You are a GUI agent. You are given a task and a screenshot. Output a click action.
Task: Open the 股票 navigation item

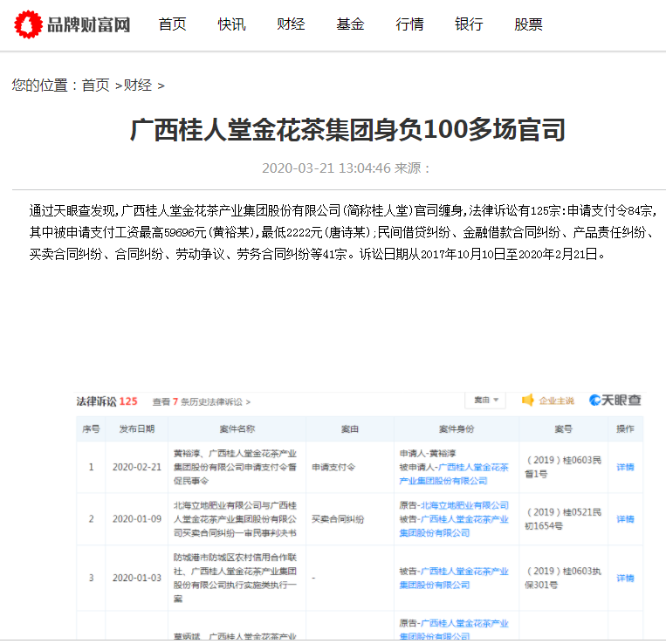[x=528, y=24]
